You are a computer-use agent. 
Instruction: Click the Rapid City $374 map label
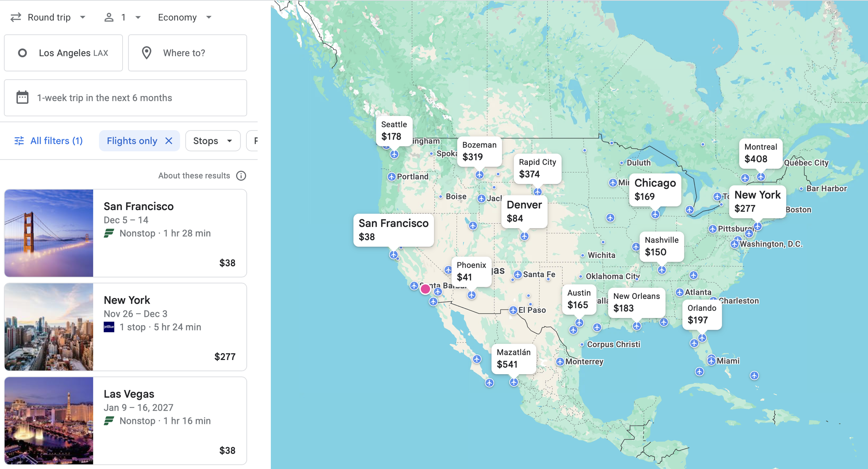(537, 168)
